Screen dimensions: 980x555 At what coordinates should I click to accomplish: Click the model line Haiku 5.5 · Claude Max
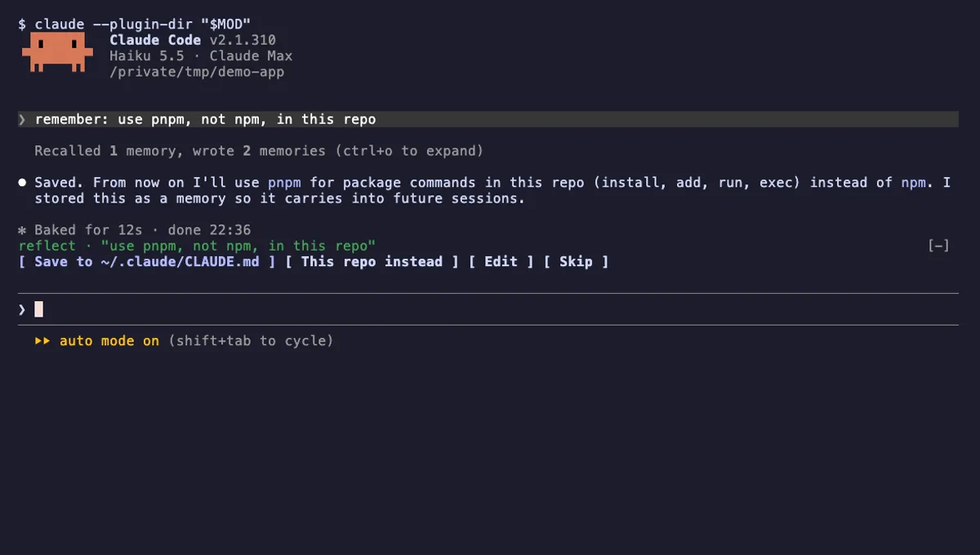201,56
